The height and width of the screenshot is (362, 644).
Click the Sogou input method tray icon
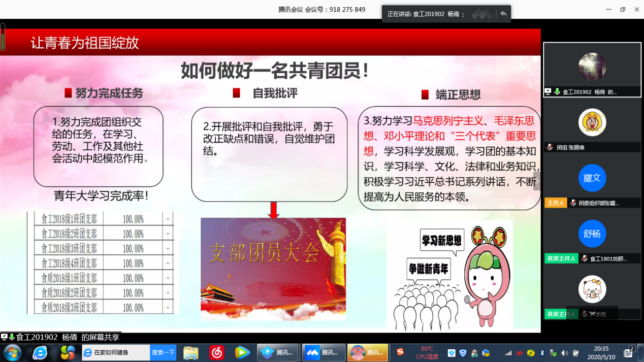point(400,352)
